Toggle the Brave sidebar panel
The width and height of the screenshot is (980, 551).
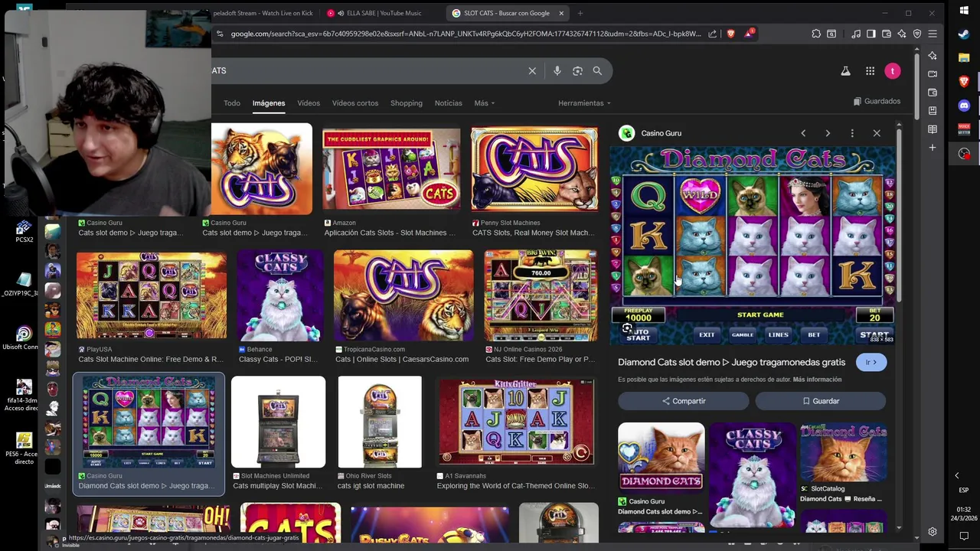click(871, 34)
